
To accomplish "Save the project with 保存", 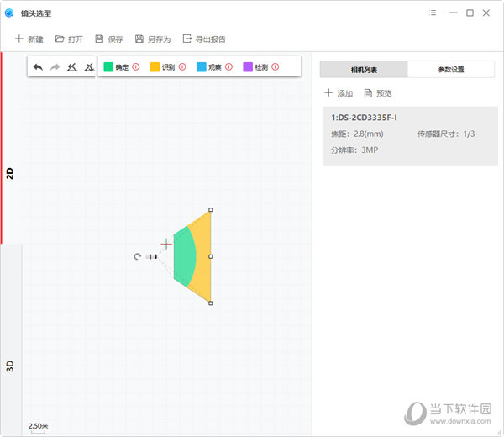I will click(109, 39).
